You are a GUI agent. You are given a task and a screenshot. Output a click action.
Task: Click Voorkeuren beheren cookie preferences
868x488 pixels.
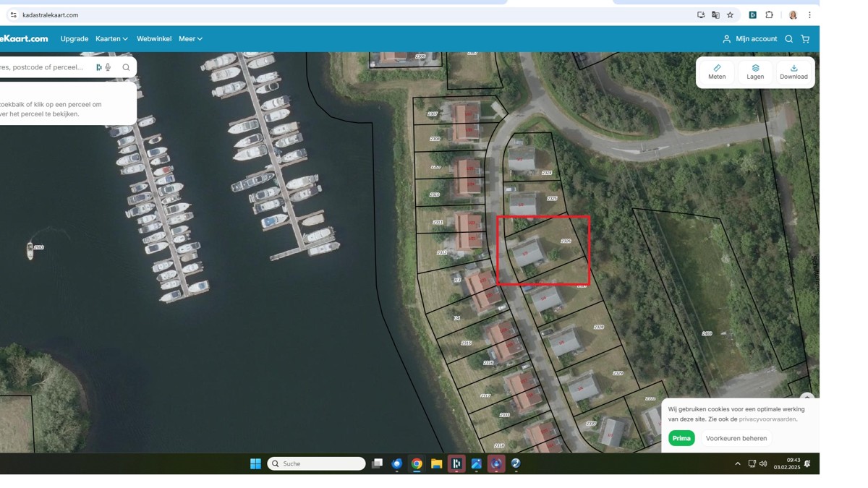coord(736,438)
